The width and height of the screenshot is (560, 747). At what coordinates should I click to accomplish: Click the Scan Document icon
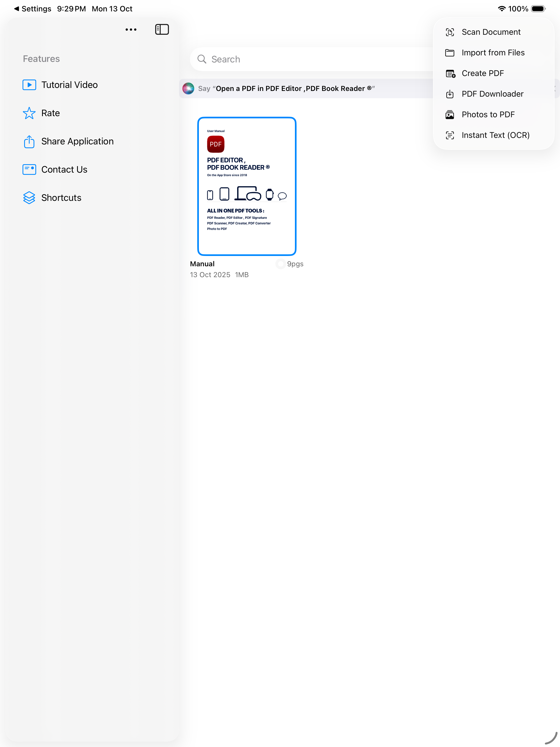pyautogui.click(x=450, y=32)
